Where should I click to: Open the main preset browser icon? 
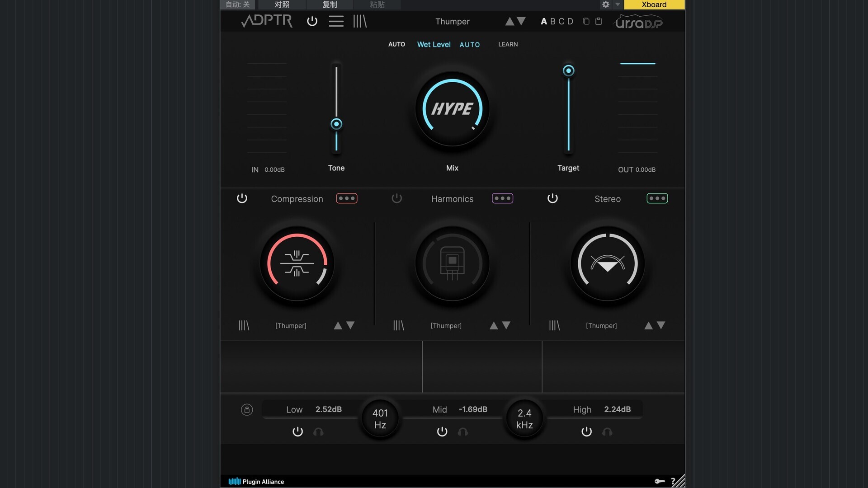(360, 21)
